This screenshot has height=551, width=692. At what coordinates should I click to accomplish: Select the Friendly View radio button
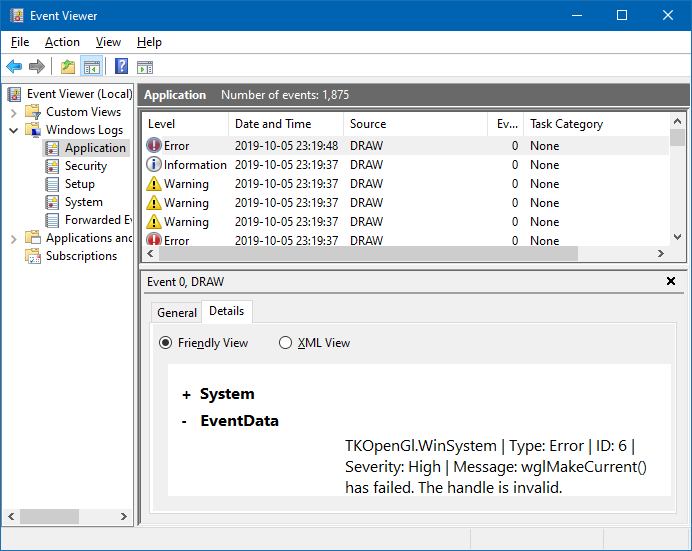pyautogui.click(x=166, y=343)
